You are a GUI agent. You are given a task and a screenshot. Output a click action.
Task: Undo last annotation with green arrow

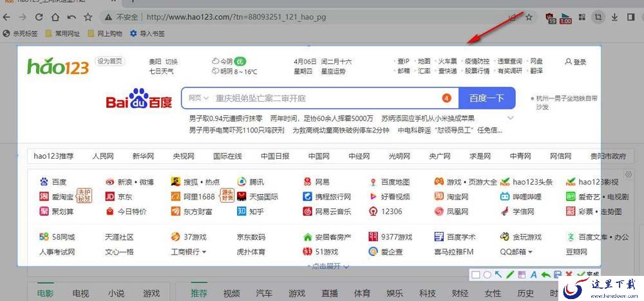coord(545,275)
